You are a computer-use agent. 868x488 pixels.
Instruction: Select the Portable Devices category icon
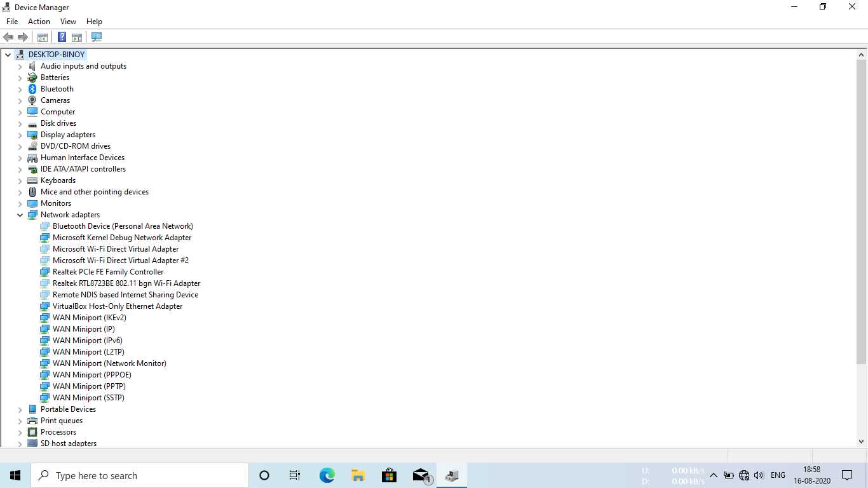coord(32,409)
